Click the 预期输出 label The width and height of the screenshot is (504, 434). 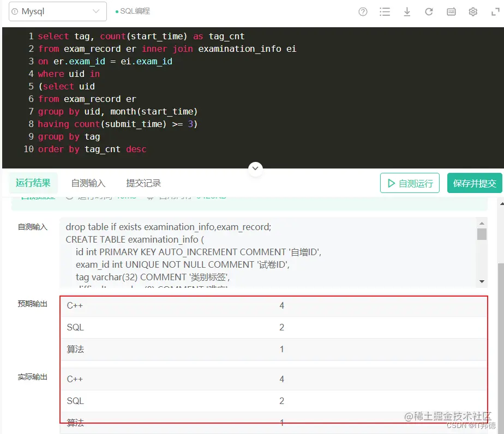point(33,304)
